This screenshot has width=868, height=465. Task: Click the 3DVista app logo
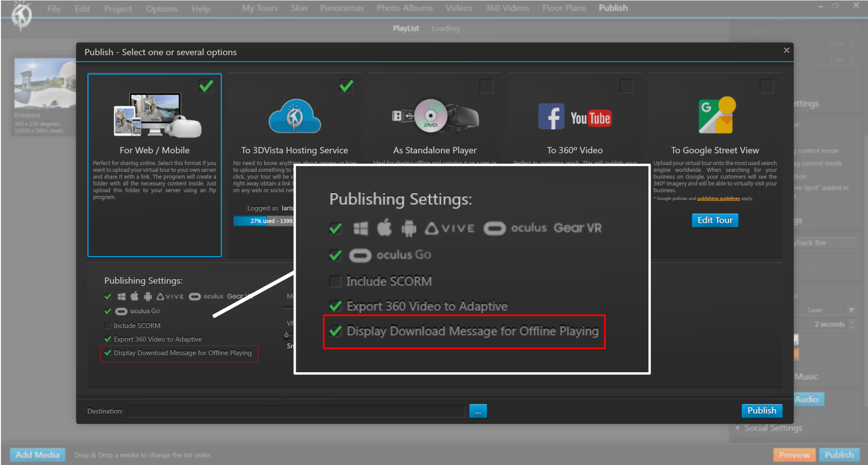tap(21, 15)
